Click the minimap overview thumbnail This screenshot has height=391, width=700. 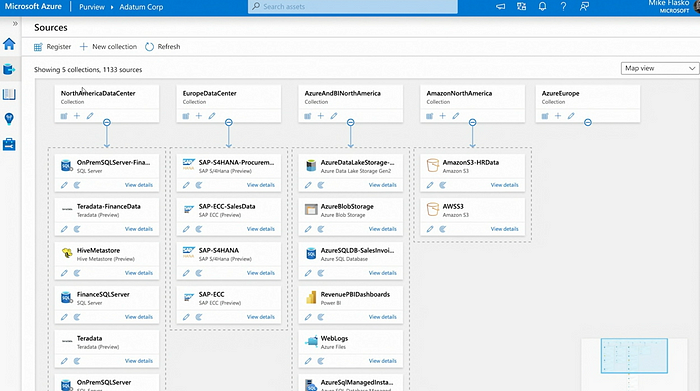click(634, 356)
